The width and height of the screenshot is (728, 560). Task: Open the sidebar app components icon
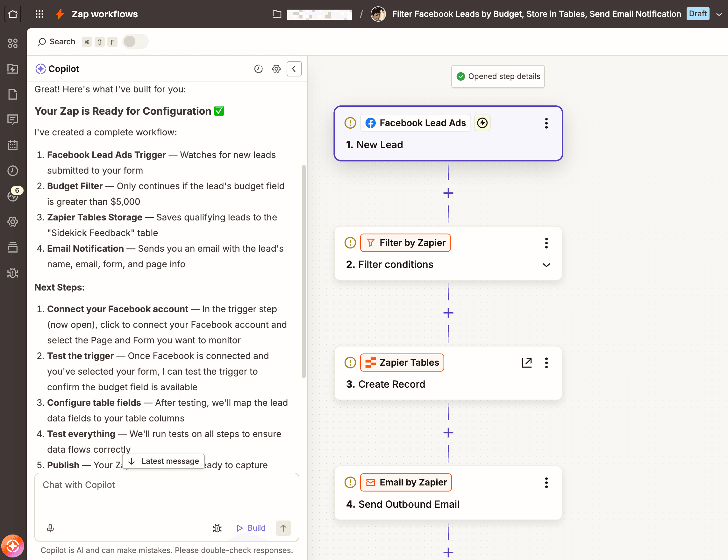pyautogui.click(x=13, y=43)
